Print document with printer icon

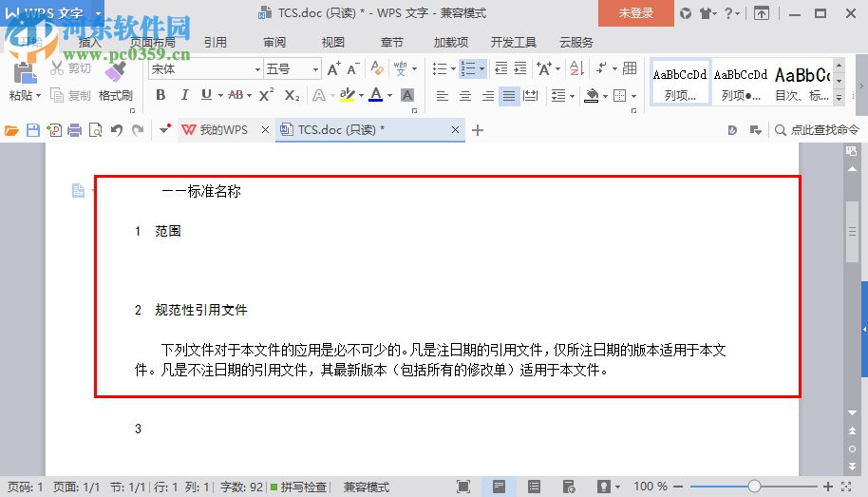pyautogui.click(x=75, y=130)
